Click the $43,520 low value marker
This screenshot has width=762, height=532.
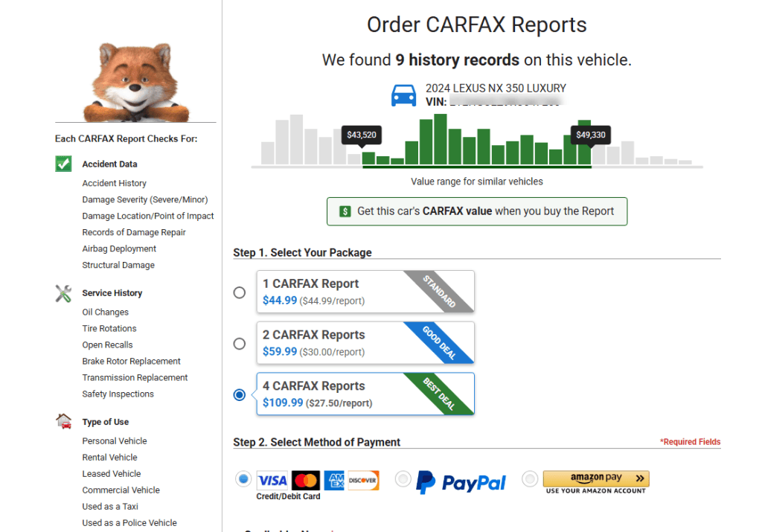click(362, 135)
